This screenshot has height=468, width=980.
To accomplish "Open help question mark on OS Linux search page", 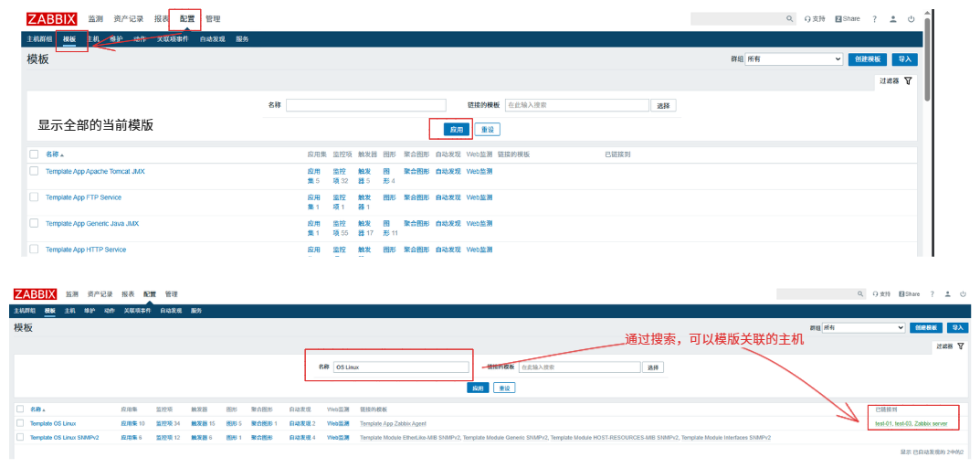I will [x=933, y=293].
